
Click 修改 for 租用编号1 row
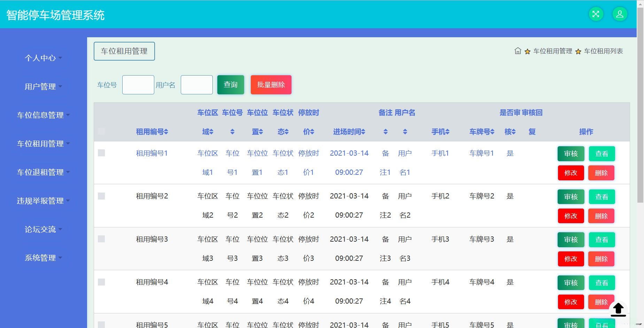571,173
